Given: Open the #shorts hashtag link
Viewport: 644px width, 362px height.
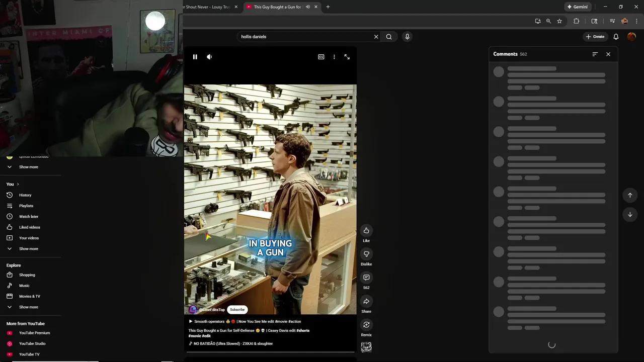Looking at the screenshot, I should [x=303, y=330].
